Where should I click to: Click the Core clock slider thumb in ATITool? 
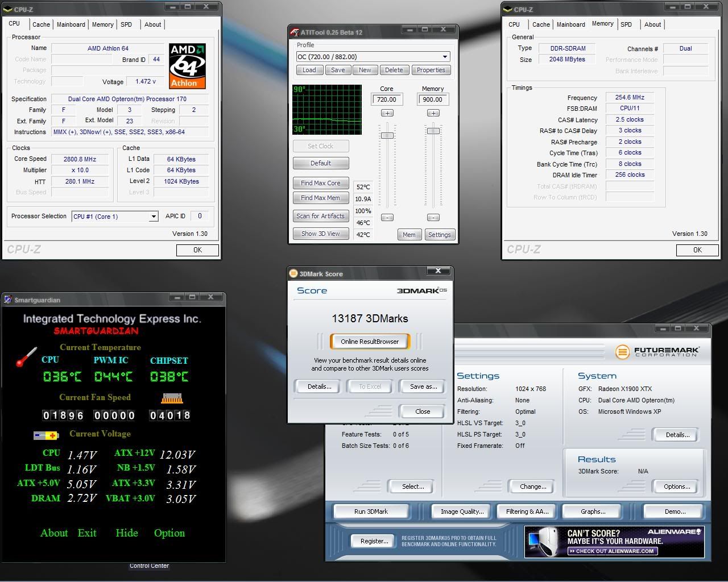pos(387,135)
